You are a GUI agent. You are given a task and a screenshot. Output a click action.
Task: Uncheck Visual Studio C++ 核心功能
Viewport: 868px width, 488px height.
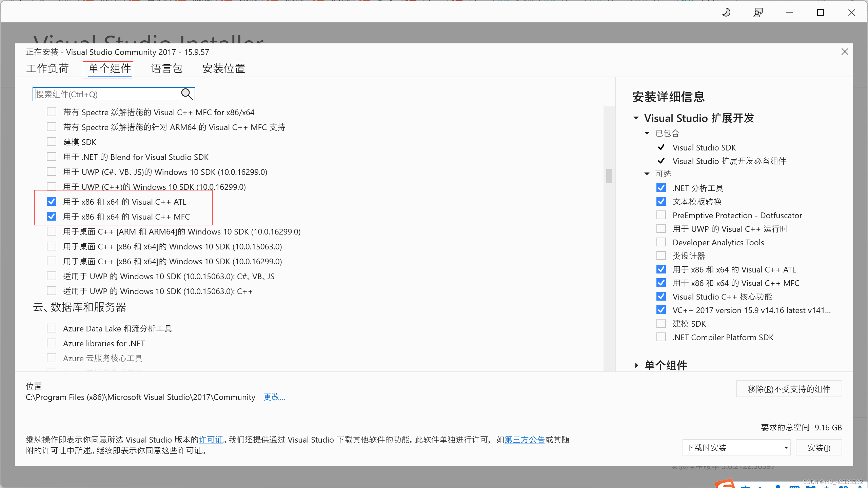tap(661, 296)
